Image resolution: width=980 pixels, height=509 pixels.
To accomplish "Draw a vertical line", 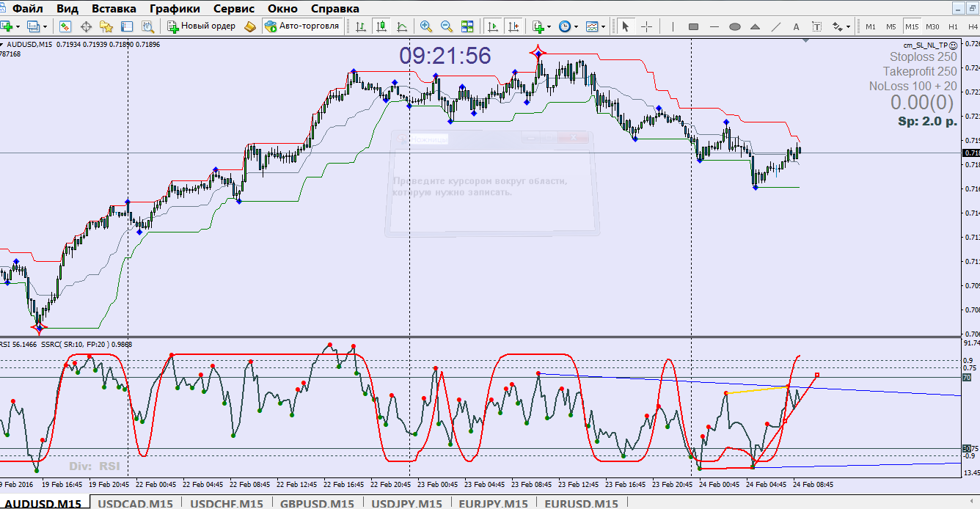I will click(672, 26).
